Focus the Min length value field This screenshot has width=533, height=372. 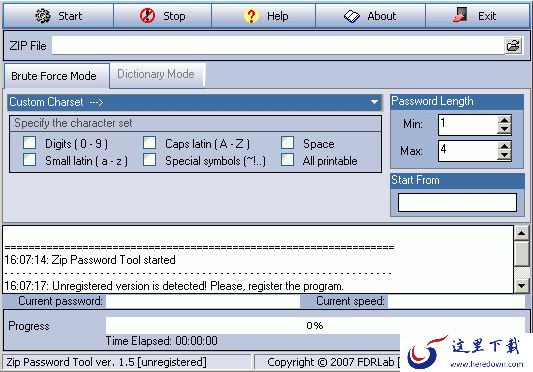[x=468, y=124]
